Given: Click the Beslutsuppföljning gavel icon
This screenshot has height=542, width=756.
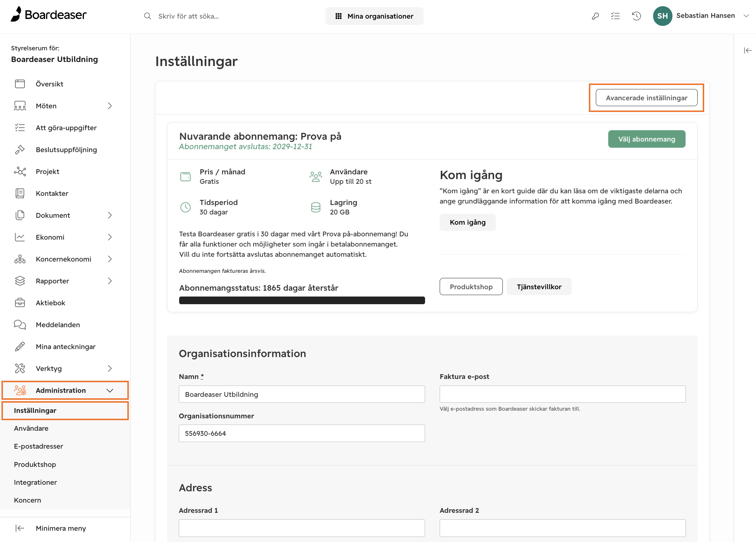Looking at the screenshot, I should click(x=20, y=150).
